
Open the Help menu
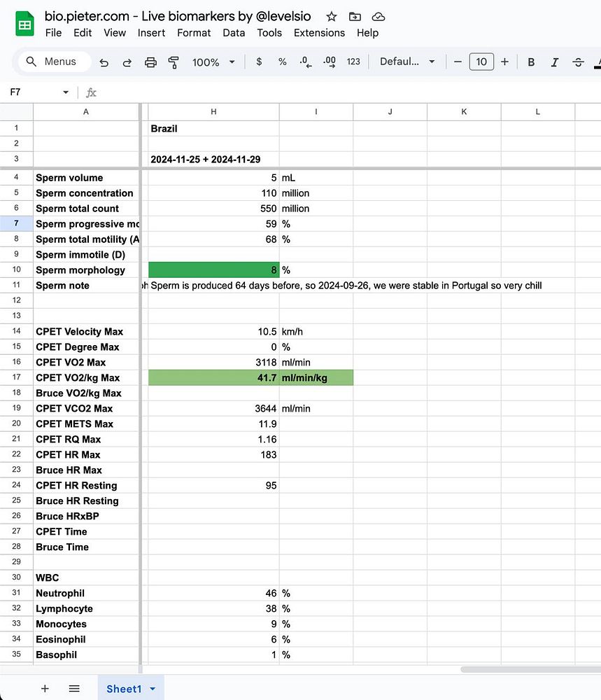coord(367,33)
